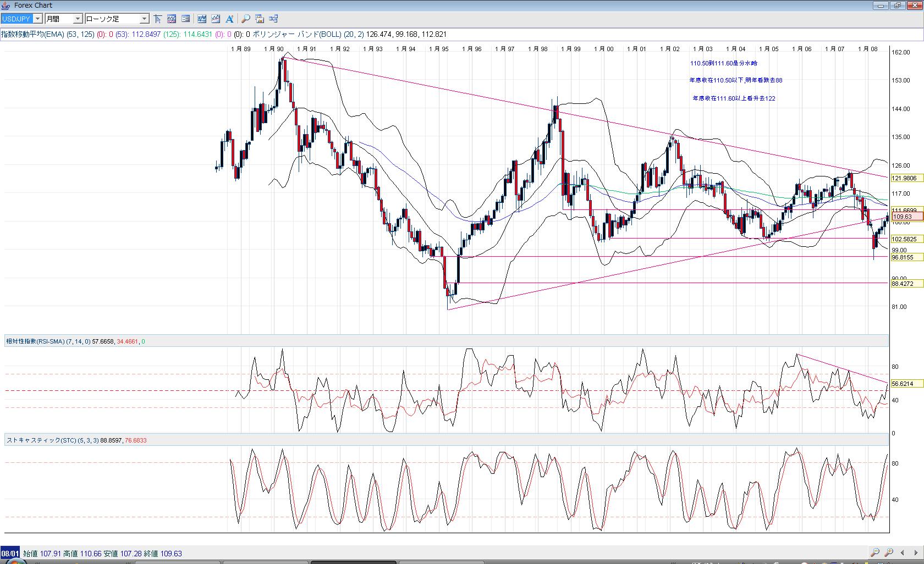Open the list panel toolbar icon
This screenshot has width=924, height=564.
186,19
